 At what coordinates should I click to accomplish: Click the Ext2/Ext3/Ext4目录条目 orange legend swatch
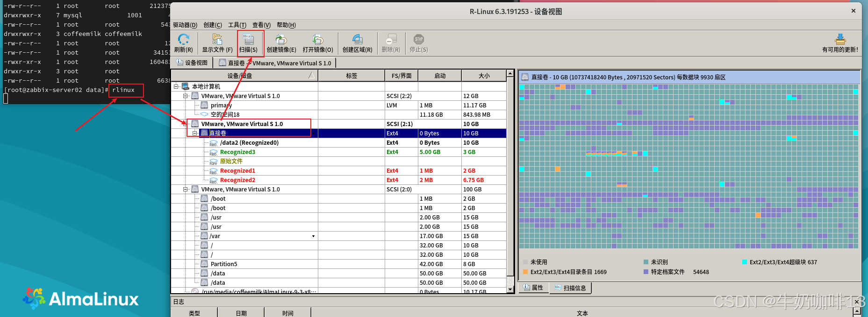coord(525,272)
